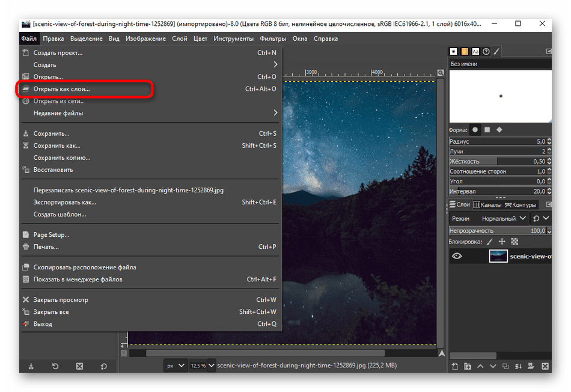571x392 pixels.
Task: Open the Layers dock tab configuration menu
Action: (548, 204)
